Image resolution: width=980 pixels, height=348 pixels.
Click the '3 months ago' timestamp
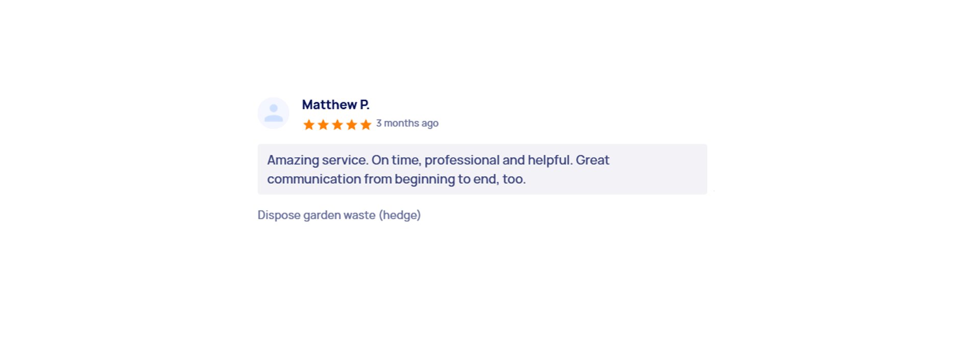[x=407, y=123]
